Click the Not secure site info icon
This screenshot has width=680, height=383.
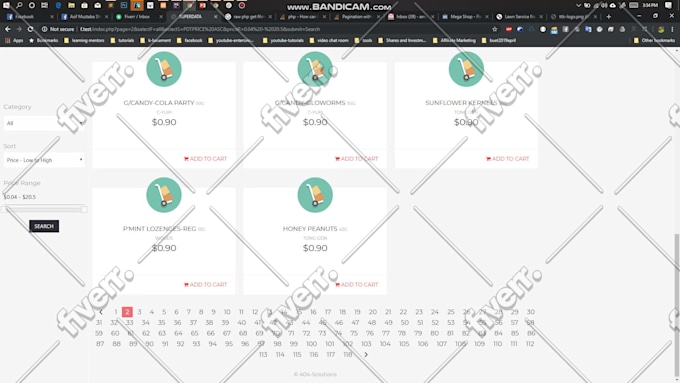point(44,29)
